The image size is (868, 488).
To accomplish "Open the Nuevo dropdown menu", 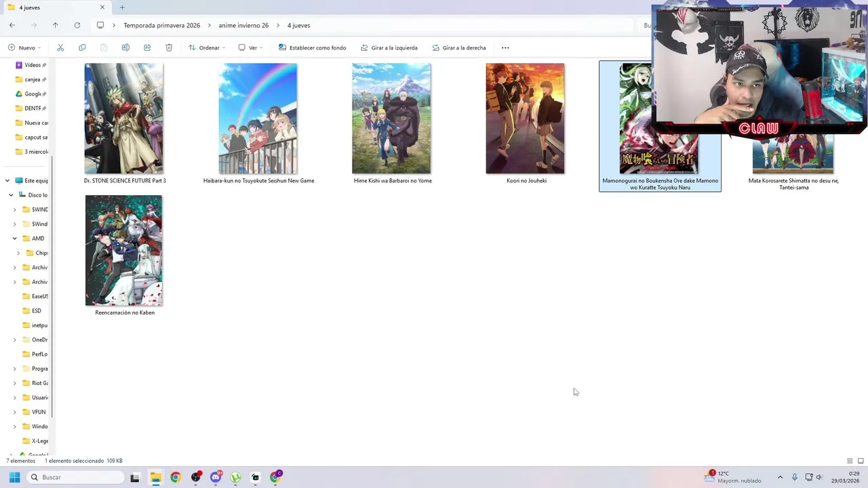I will (x=24, y=47).
